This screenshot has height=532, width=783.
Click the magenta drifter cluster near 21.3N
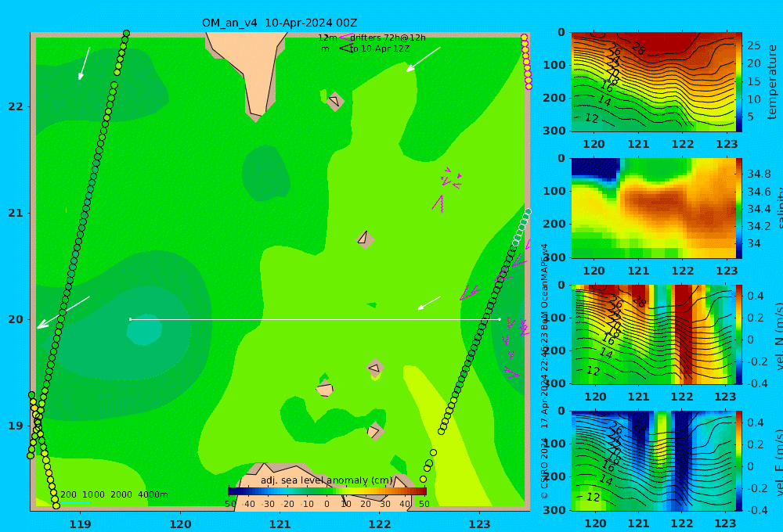[x=451, y=178]
